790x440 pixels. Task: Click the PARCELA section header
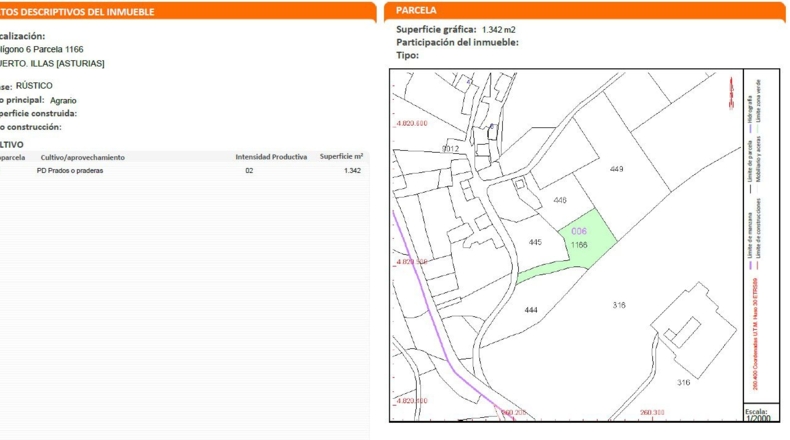pos(584,11)
